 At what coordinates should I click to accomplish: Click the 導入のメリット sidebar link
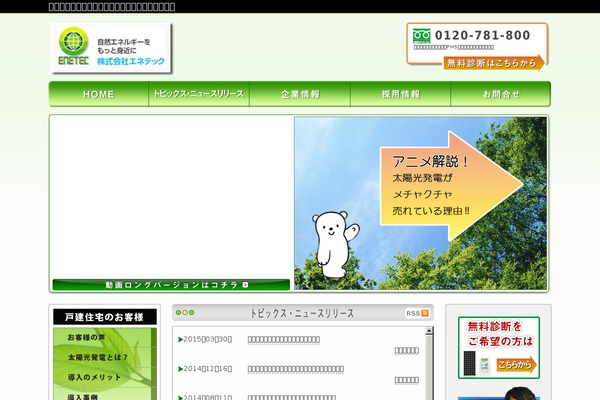[x=94, y=377]
